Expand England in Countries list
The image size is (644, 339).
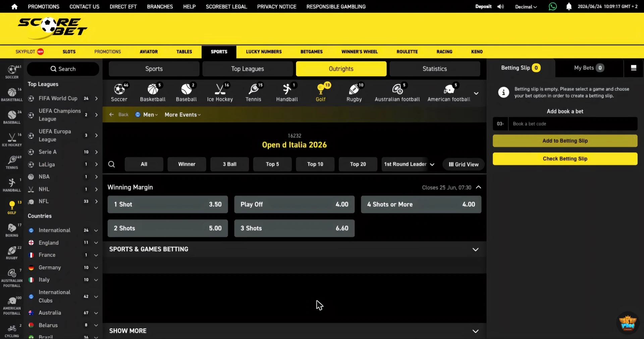(63, 243)
